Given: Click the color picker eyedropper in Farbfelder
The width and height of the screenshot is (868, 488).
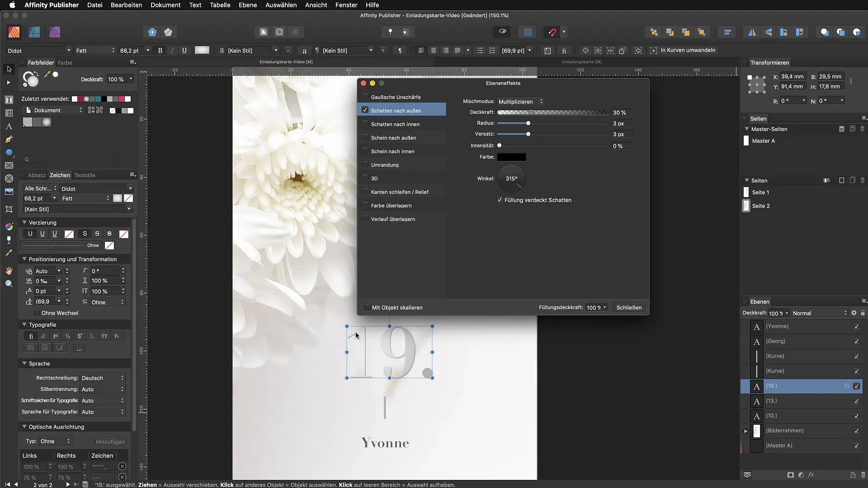Looking at the screenshot, I should pos(47,75).
